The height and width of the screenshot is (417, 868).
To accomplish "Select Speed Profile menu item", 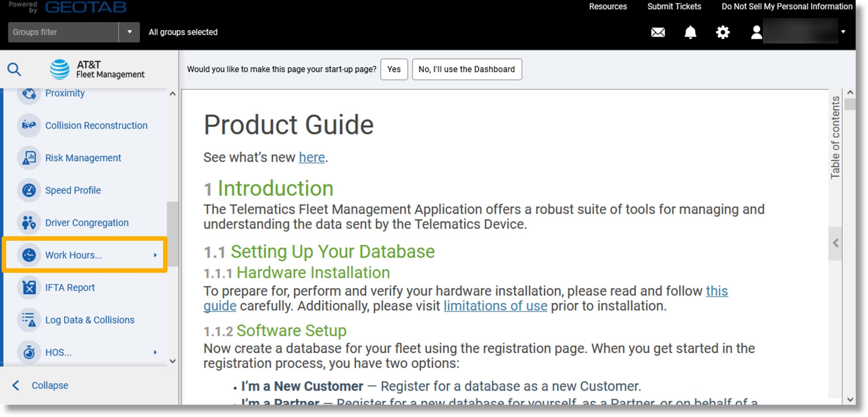I will click(73, 190).
